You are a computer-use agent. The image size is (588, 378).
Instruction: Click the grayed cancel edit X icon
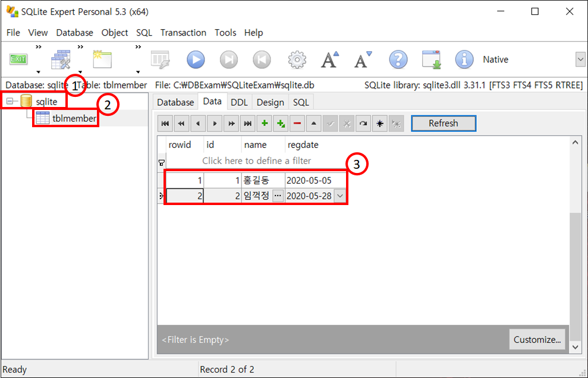coord(347,124)
